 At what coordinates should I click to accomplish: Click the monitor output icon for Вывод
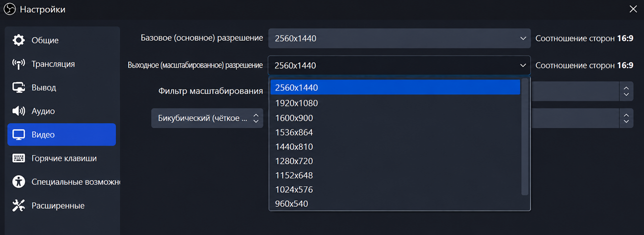(19, 87)
